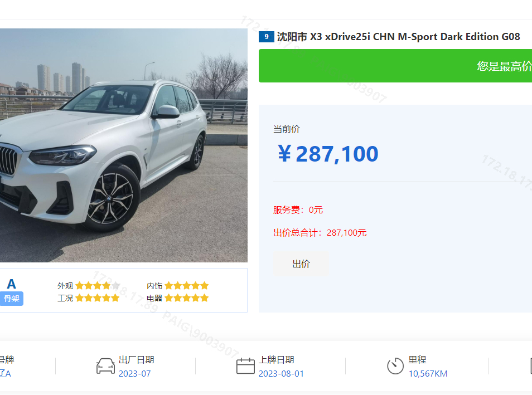Click the 骨架 grade badge

pyautogui.click(x=12, y=299)
